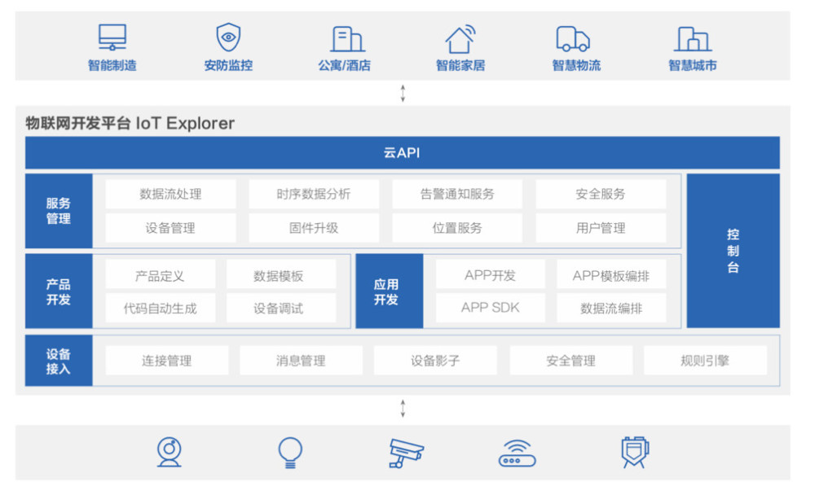Click the 产品定义 box
The width and height of the screenshot is (815, 504).
[160, 274]
